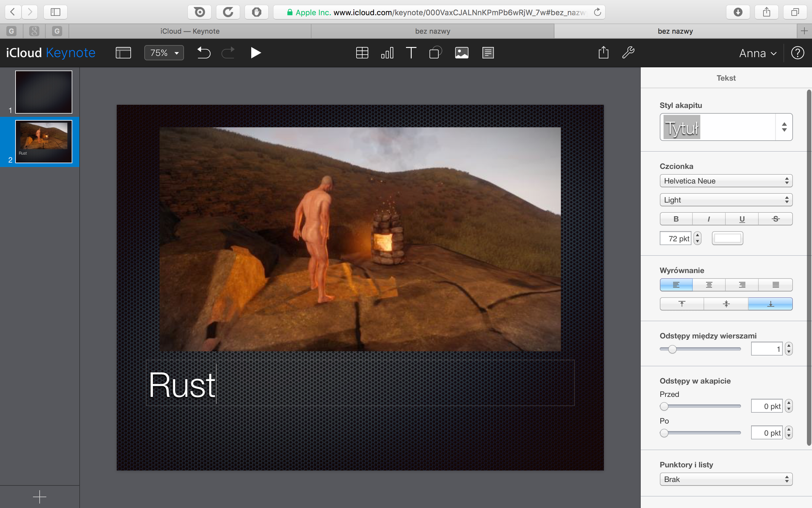Click the line spacing slider

[700, 349]
